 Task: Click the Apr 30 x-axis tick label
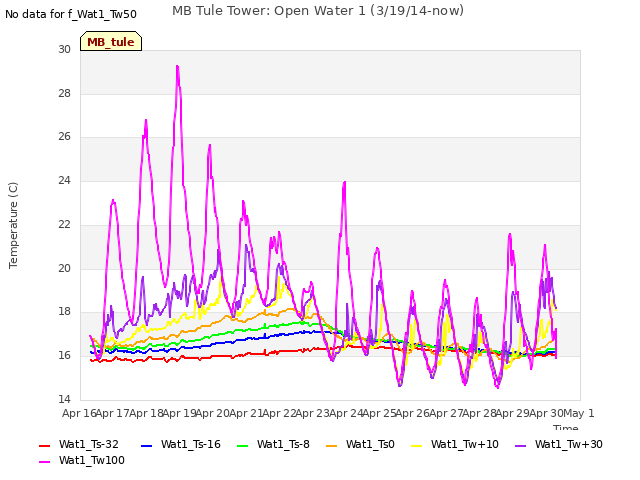pyautogui.click(x=546, y=413)
